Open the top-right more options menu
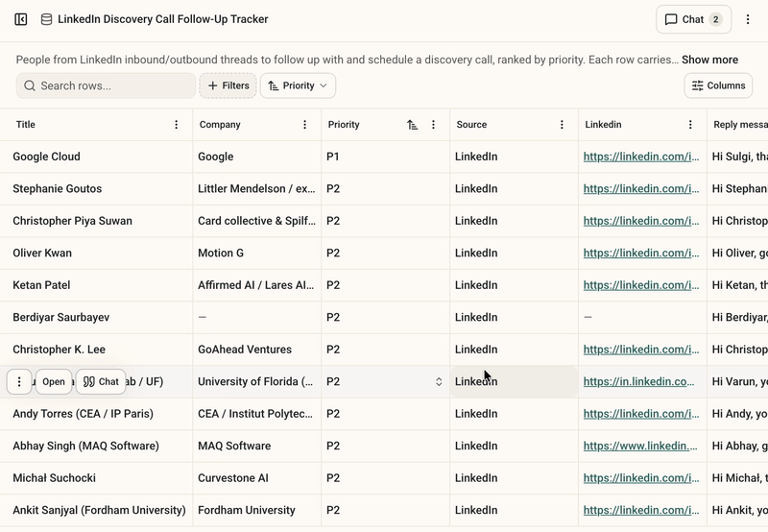This screenshot has width=768, height=532. tap(748, 19)
